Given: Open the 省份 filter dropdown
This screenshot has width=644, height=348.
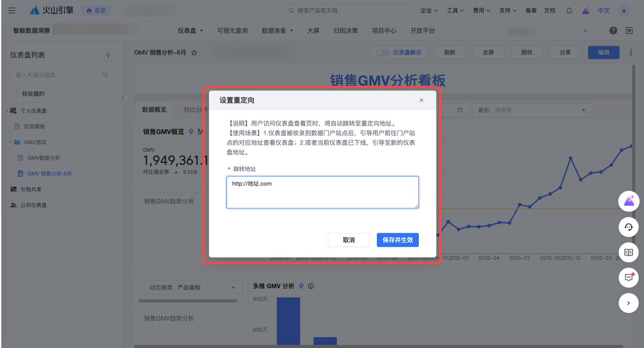Looking at the screenshot, I should (x=532, y=110).
